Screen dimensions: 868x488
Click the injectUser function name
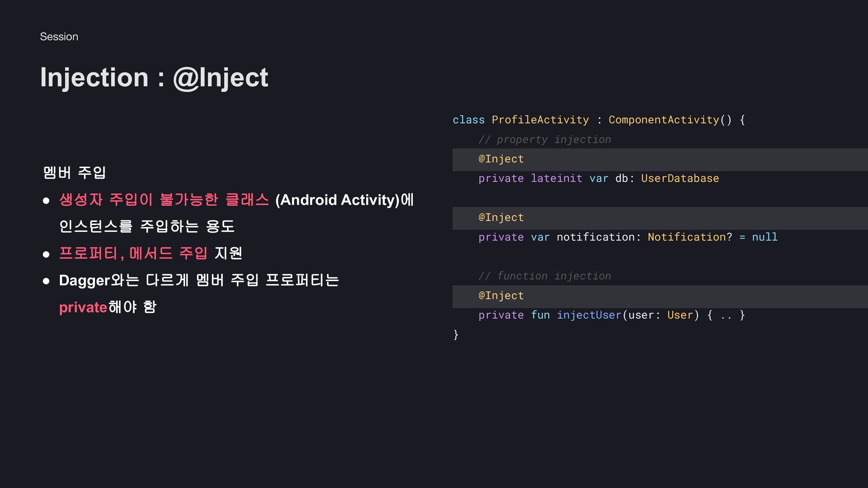pos(589,315)
